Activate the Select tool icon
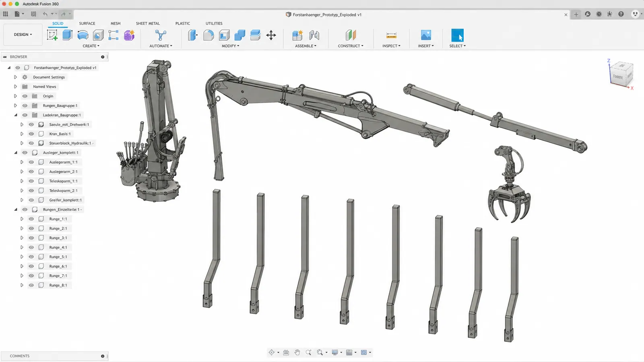The width and height of the screenshot is (644, 362). coord(457,35)
